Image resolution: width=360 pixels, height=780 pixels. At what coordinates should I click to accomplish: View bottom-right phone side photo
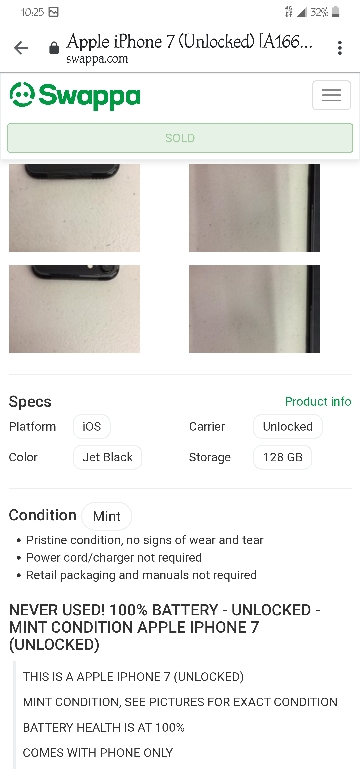(x=254, y=309)
